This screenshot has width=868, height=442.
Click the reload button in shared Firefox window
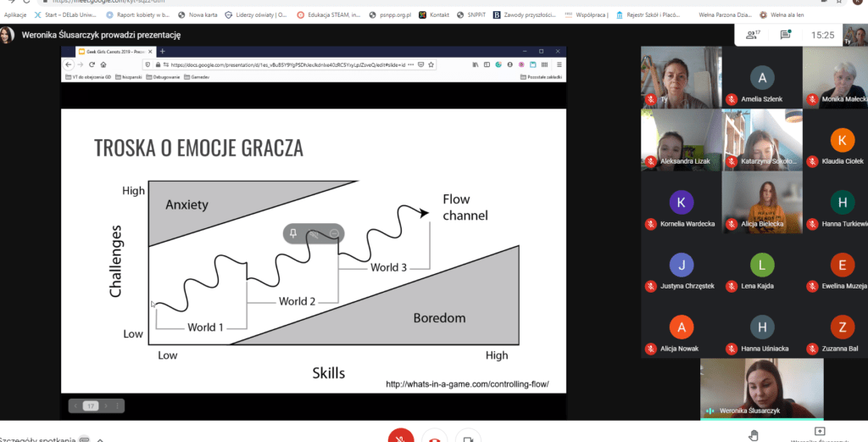tap(92, 64)
